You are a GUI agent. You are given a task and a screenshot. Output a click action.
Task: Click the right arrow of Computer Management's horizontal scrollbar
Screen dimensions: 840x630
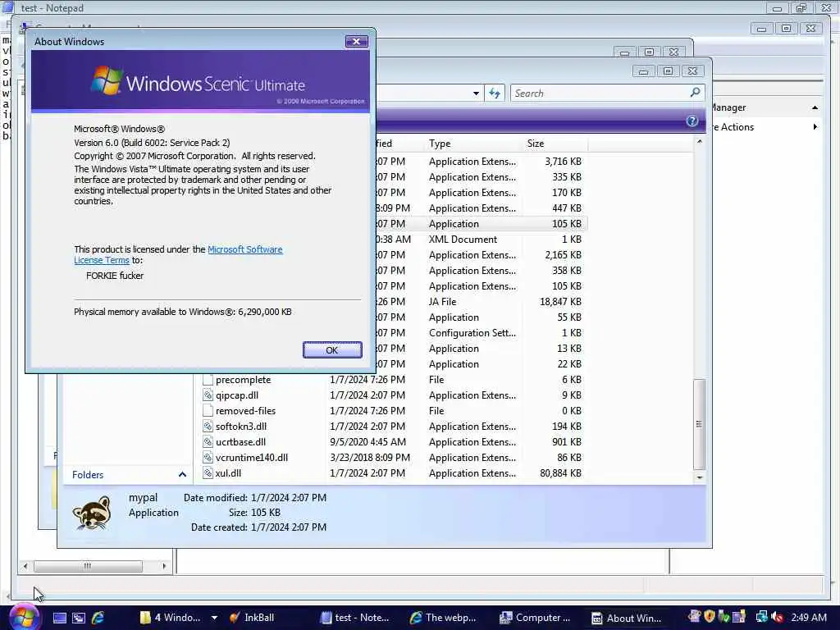point(164,566)
